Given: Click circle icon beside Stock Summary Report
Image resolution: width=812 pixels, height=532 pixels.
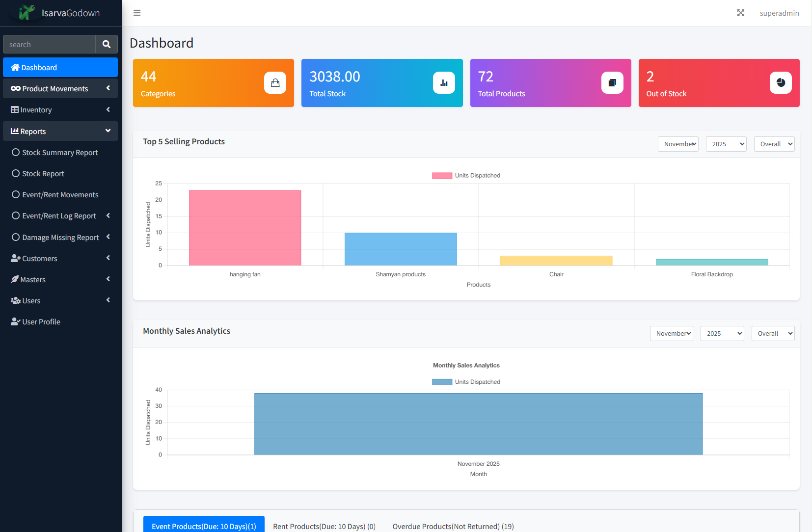Looking at the screenshot, I should coord(16,152).
